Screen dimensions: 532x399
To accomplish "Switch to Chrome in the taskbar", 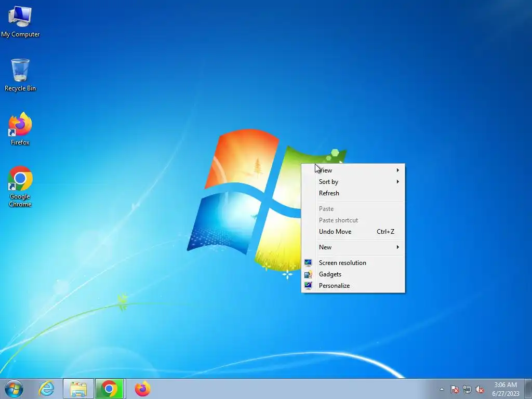I will click(x=109, y=389).
